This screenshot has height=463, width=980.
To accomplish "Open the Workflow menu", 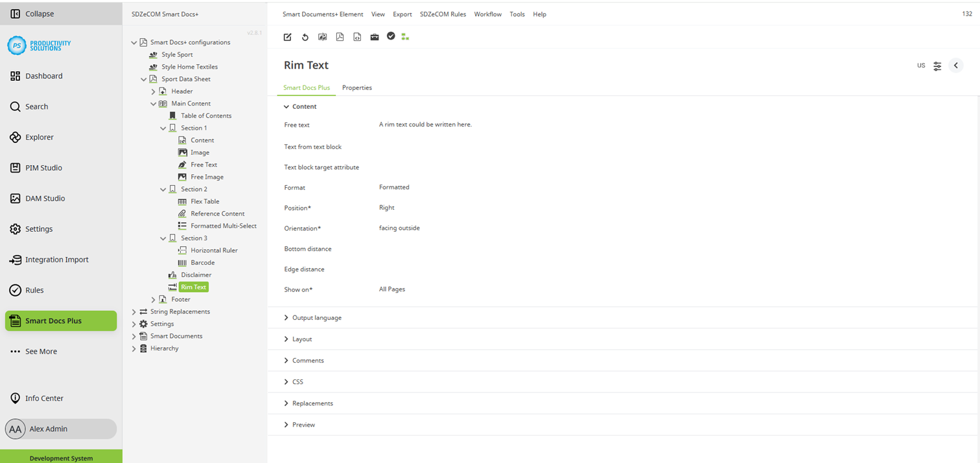I will click(487, 14).
